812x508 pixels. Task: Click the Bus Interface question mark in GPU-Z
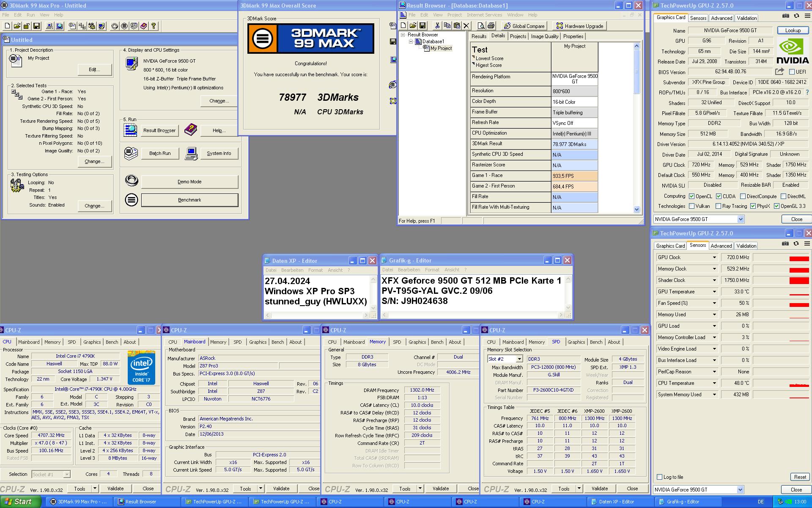point(807,92)
